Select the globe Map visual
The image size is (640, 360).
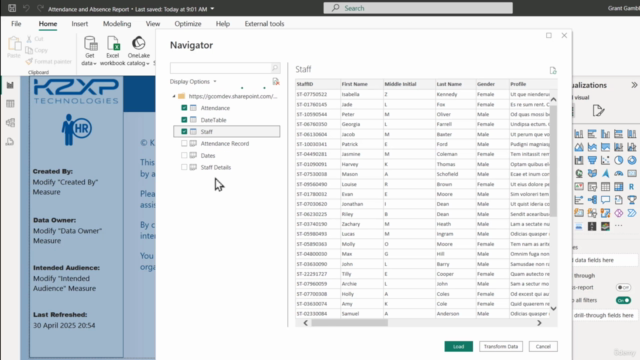click(x=579, y=173)
